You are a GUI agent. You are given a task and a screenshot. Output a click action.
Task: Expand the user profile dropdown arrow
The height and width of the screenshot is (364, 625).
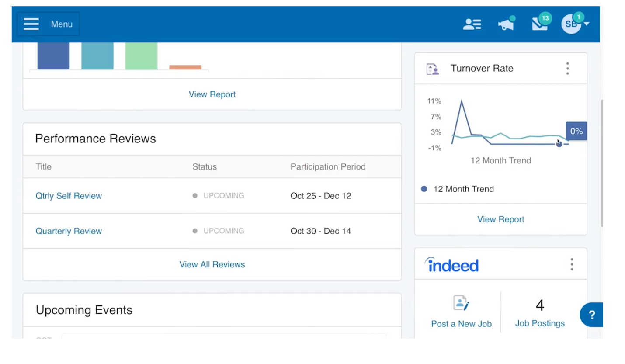587,24
